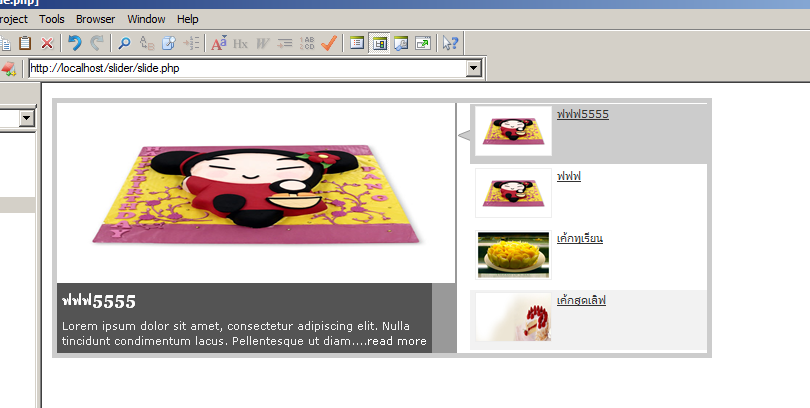This screenshot has width=810, height=408.
Task: Click the large Pucca cake slide image
Action: [256, 193]
